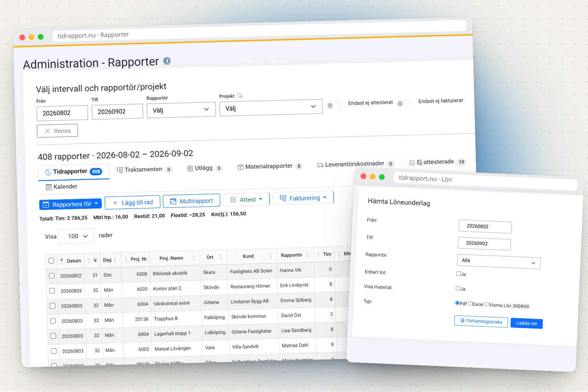588x392 pixels.
Task: Click the document icon in Förhandsgranska button
Action: tap(462, 320)
